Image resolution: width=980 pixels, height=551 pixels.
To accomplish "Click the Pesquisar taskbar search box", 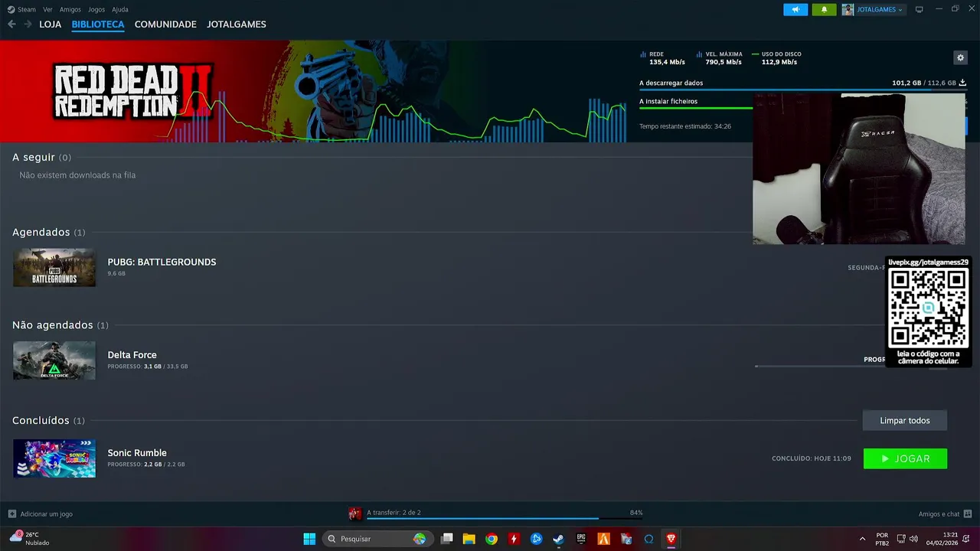I will click(377, 539).
